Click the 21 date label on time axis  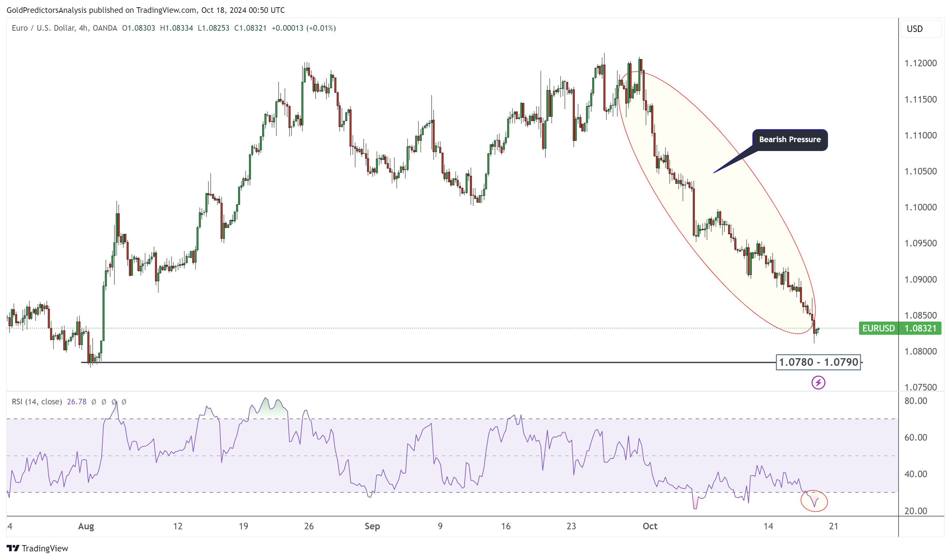pos(833,526)
